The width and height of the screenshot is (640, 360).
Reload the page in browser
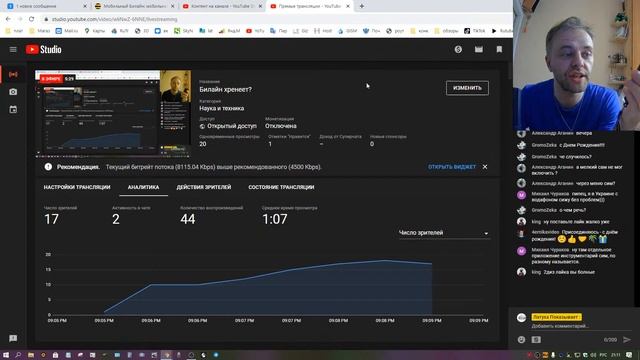[x=31, y=19]
